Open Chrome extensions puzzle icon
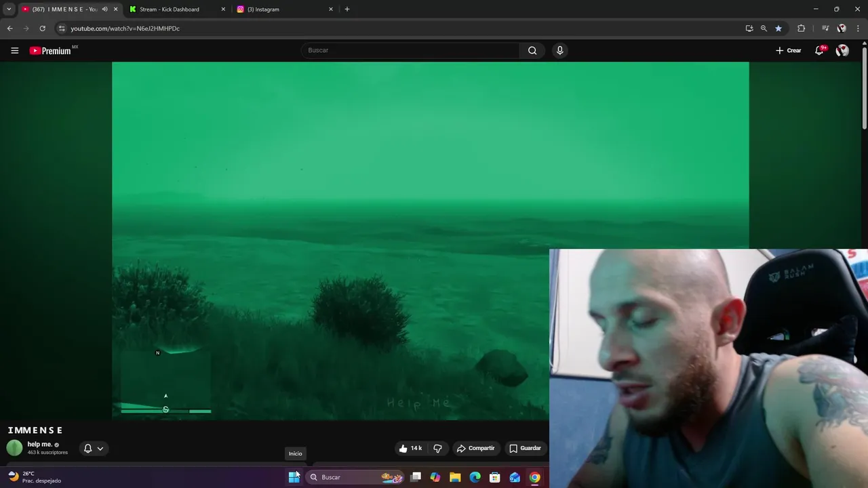The height and width of the screenshot is (488, 868). click(801, 28)
